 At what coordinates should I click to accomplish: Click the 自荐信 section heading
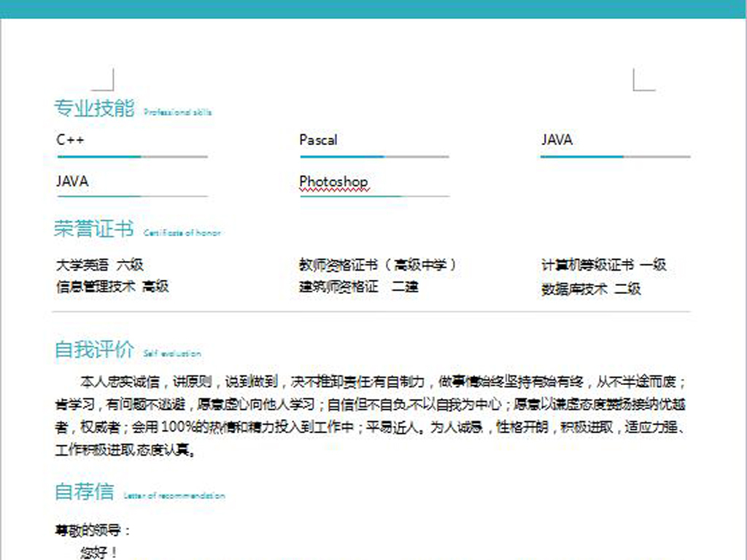click(84, 491)
